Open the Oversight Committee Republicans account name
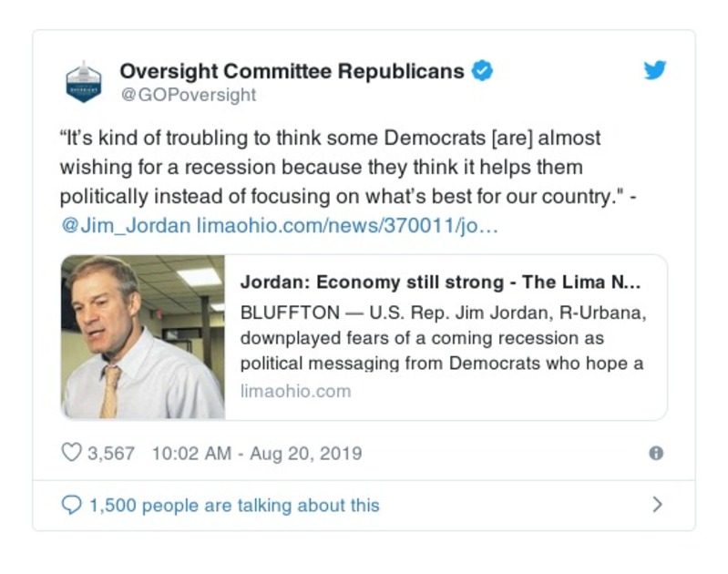Image resolution: width=728 pixels, height=574 pixels. [x=292, y=71]
